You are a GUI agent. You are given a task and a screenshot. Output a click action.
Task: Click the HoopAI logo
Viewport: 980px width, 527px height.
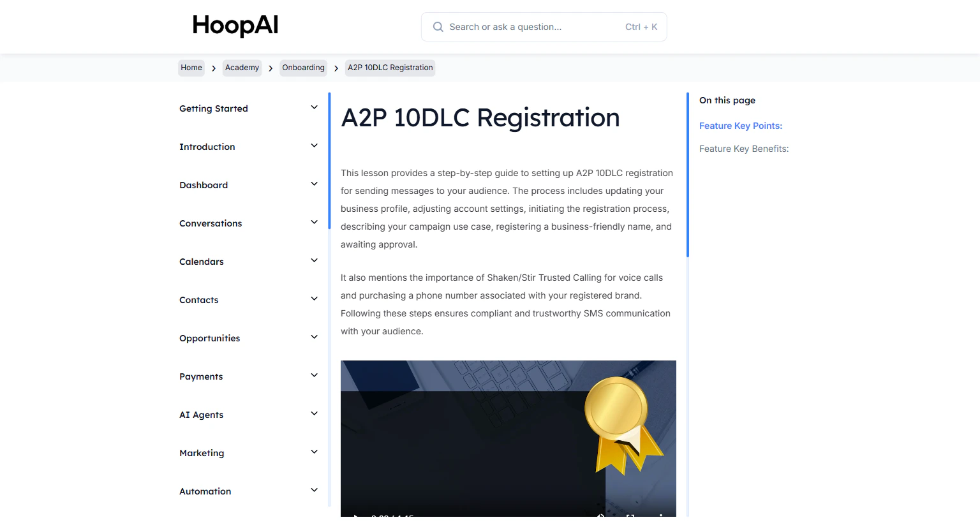point(235,26)
